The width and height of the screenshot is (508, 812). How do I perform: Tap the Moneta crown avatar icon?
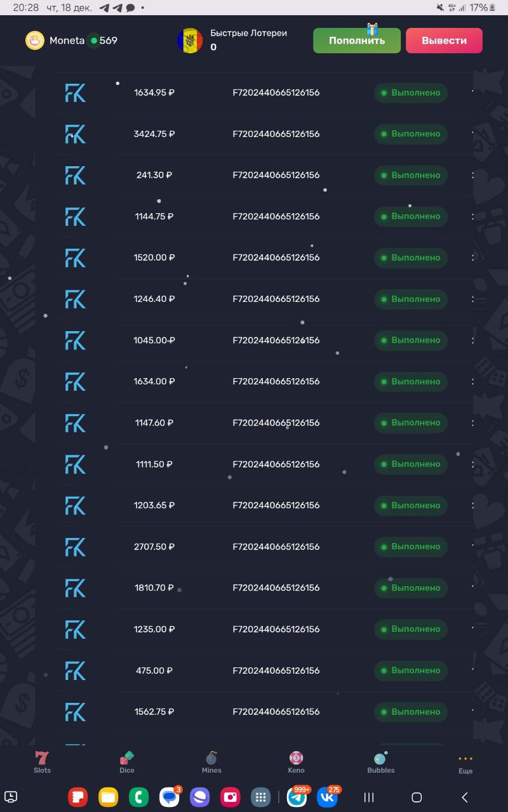click(35, 41)
